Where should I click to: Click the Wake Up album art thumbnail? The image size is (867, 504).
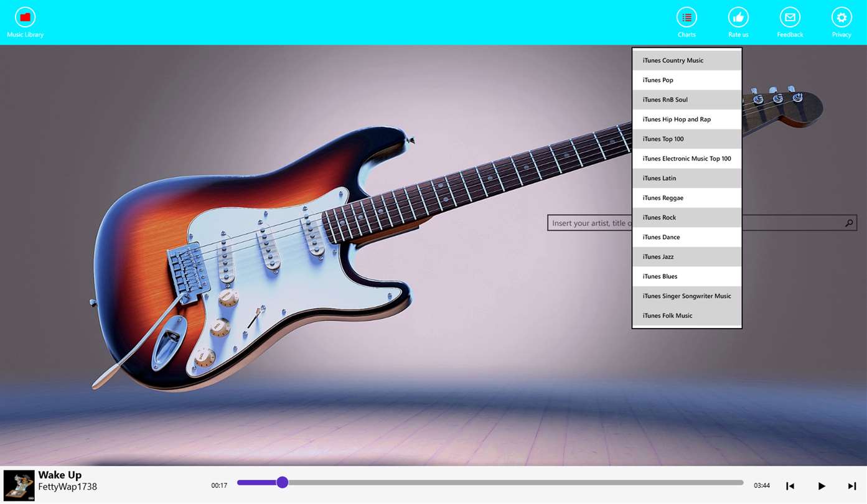[x=19, y=485]
